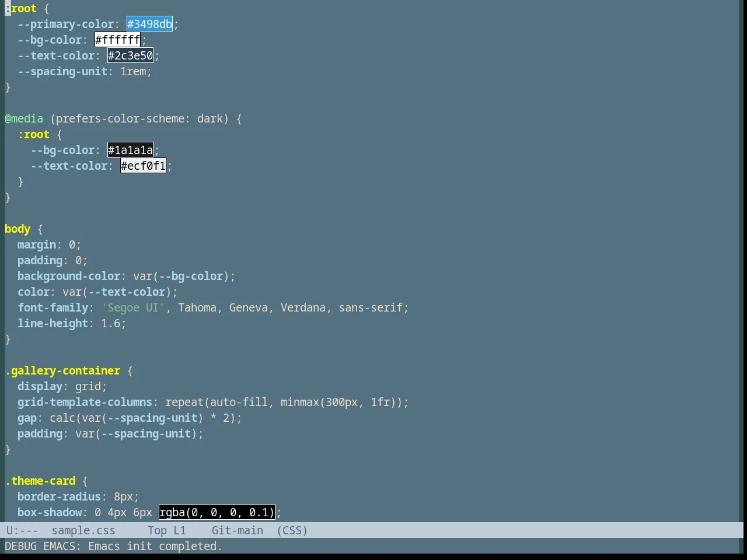Click the #3498db color value
747x560 pixels.
pyautogui.click(x=149, y=24)
